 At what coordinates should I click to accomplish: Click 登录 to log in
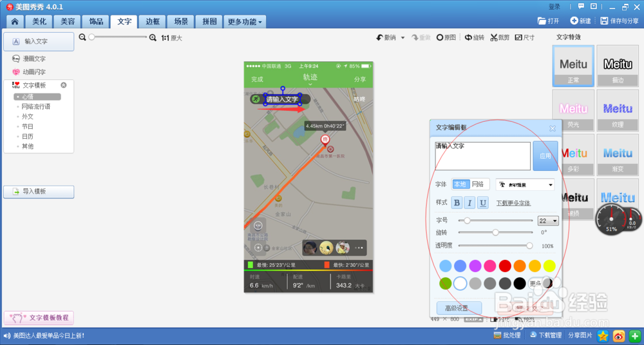point(554,6)
